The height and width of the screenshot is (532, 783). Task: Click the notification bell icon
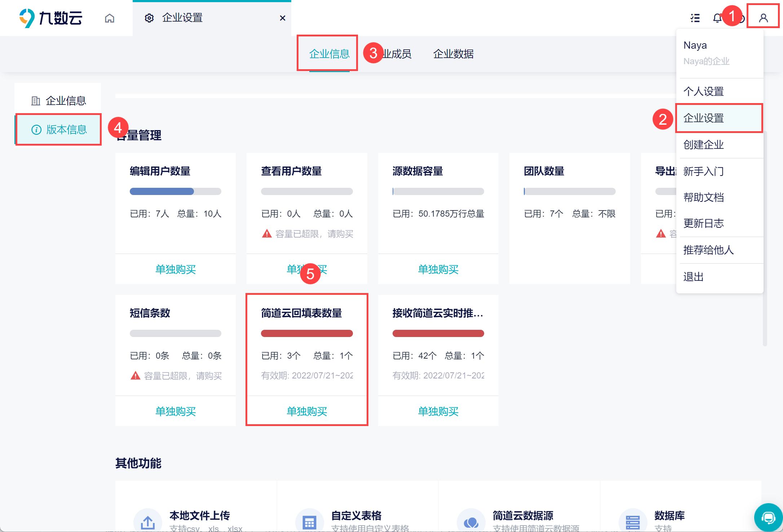(717, 18)
